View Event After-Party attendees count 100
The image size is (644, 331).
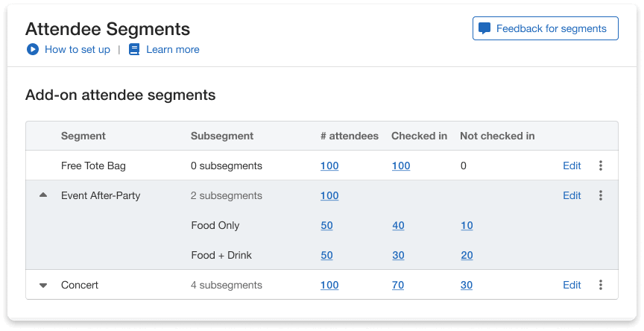[329, 195]
